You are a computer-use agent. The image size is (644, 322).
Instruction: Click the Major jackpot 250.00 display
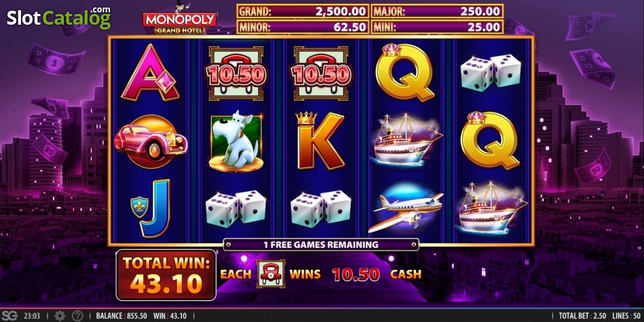click(x=437, y=11)
